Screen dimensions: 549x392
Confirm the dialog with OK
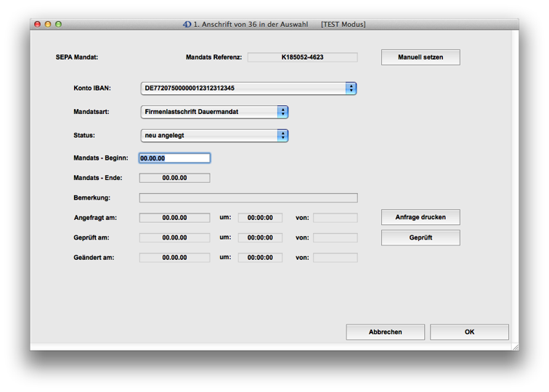click(x=469, y=332)
